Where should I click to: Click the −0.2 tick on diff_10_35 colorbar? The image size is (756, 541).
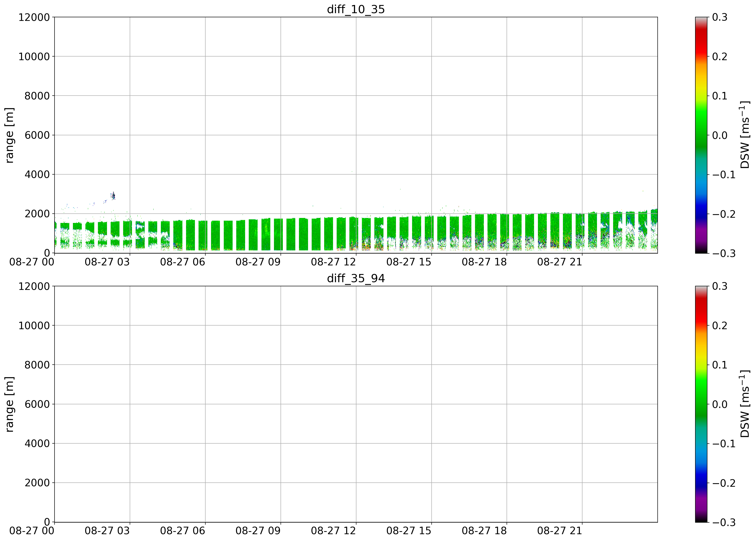click(724, 214)
